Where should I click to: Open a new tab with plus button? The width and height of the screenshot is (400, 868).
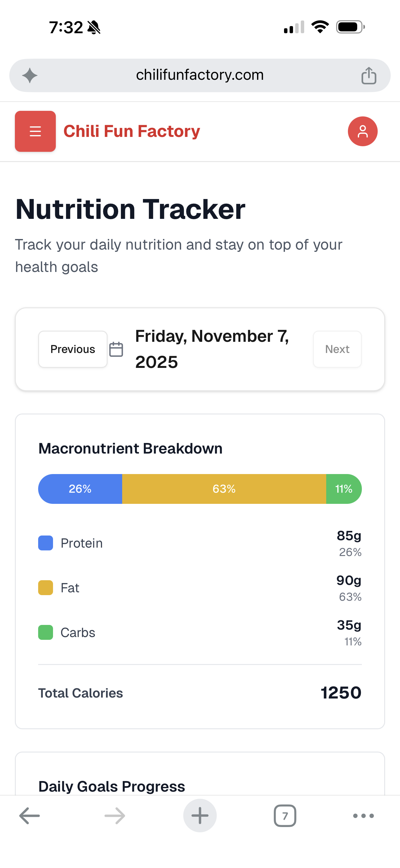(200, 816)
